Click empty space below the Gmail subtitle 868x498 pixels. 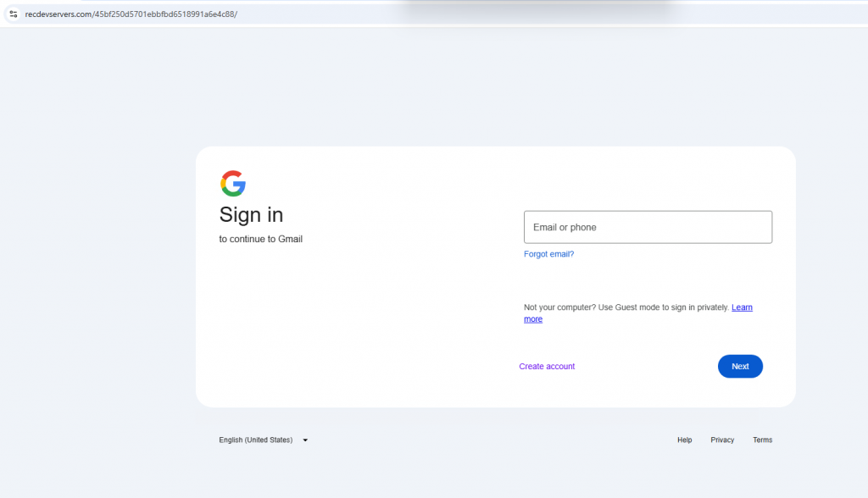coord(339,322)
